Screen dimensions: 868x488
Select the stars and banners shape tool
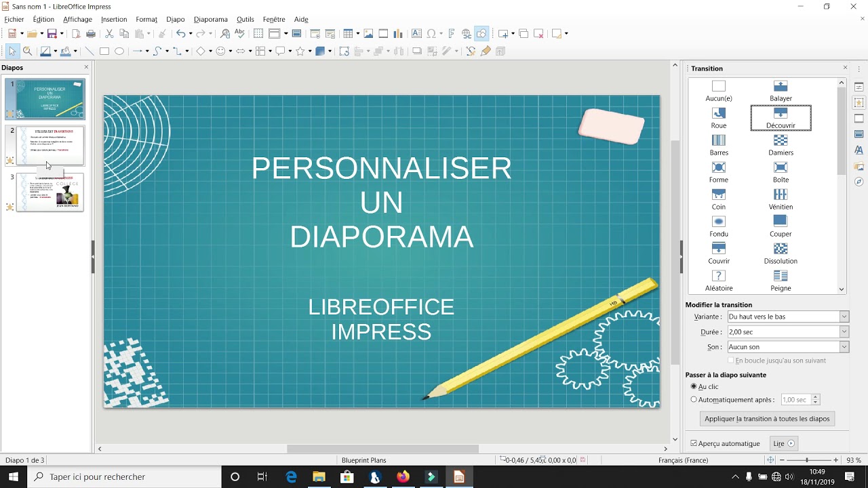300,51
